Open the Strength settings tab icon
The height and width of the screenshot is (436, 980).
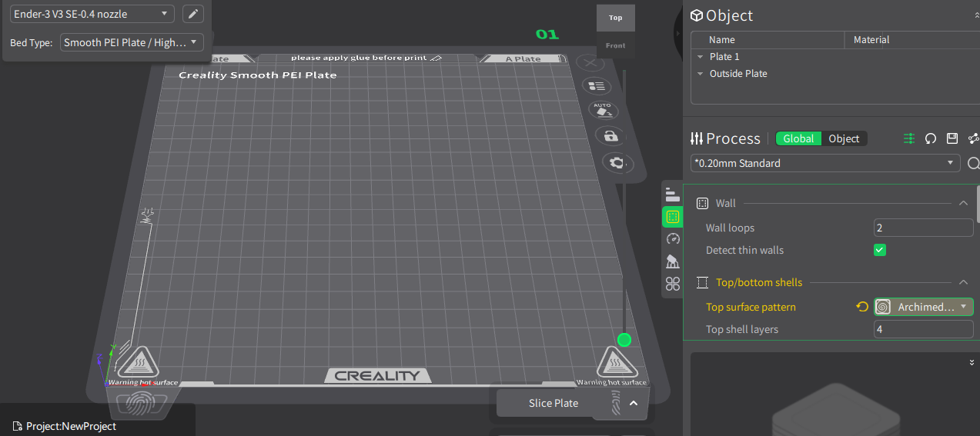click(x=673, y=217)
